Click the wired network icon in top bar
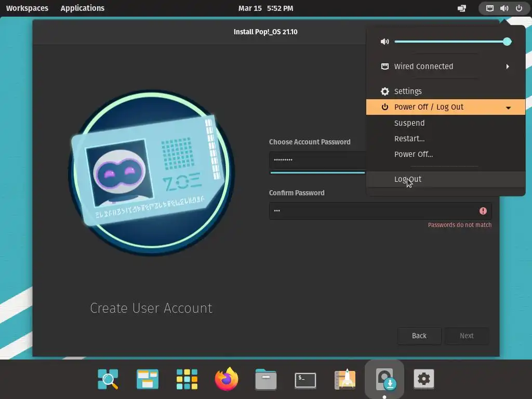Screen dimensions: 532x399 pos(489,8)
